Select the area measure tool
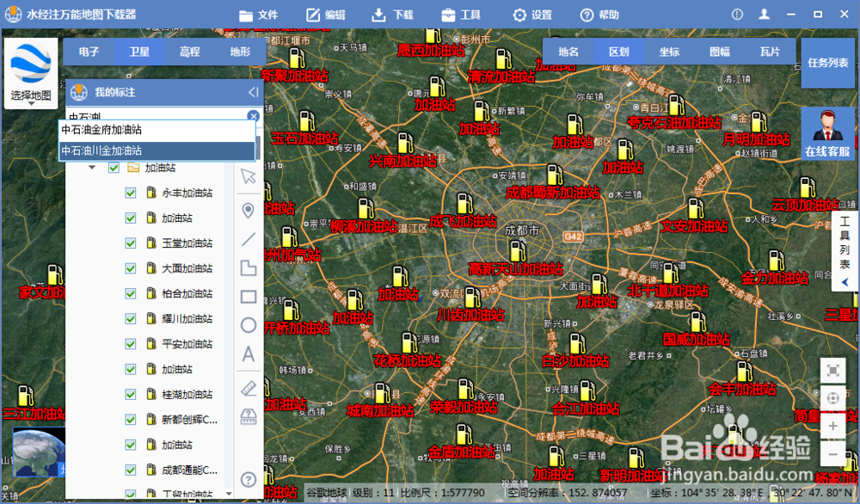 click(x=249, y=416)
